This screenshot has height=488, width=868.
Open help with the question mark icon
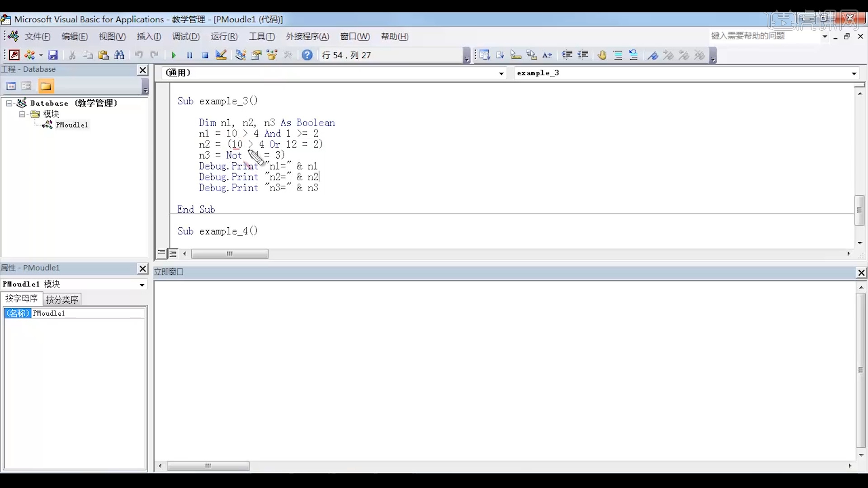click(307, 55)
